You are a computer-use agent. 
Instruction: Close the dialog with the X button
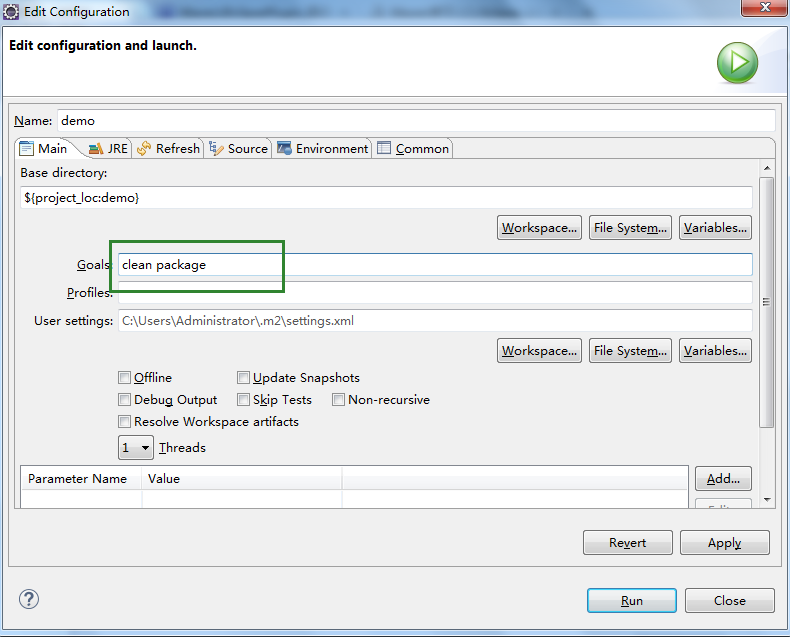point(765,8)
